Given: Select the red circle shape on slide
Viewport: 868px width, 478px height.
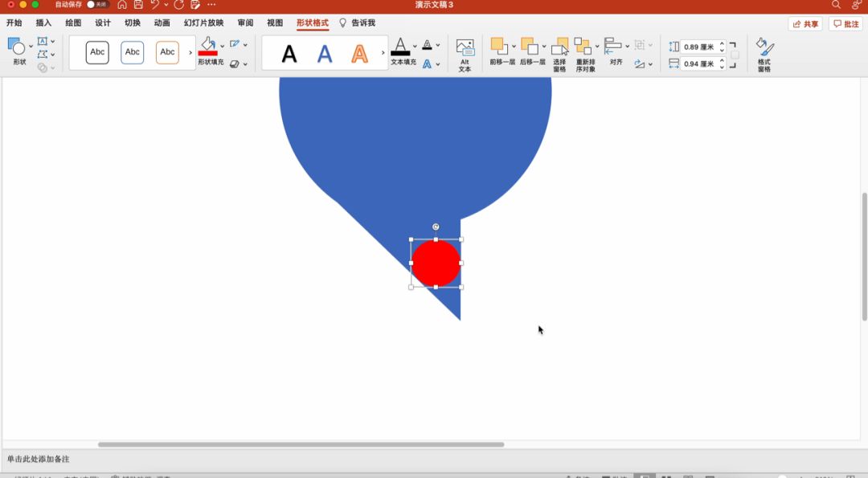Looking at the screenshot, I should 436,264.
